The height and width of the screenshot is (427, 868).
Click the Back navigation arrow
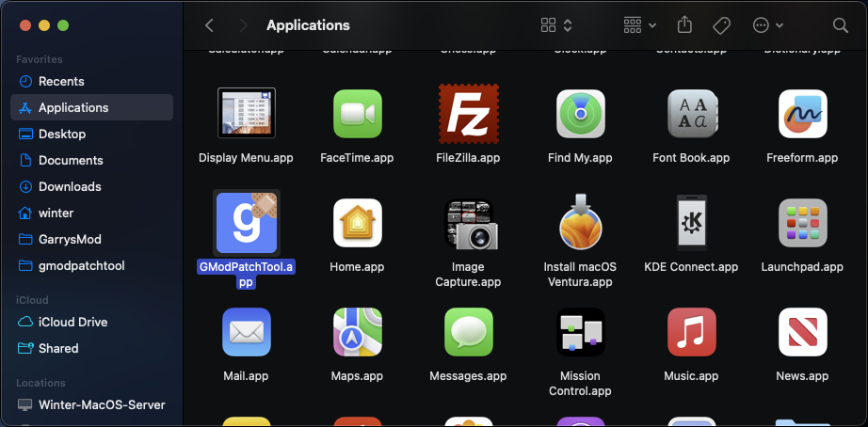coord(209,25)
